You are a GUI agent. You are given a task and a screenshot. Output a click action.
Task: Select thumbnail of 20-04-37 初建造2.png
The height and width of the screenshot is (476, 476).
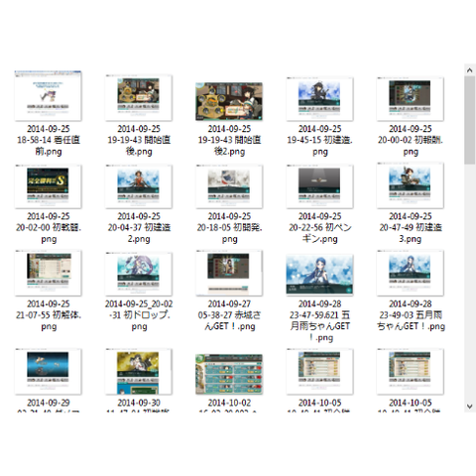tap(139, 186)
